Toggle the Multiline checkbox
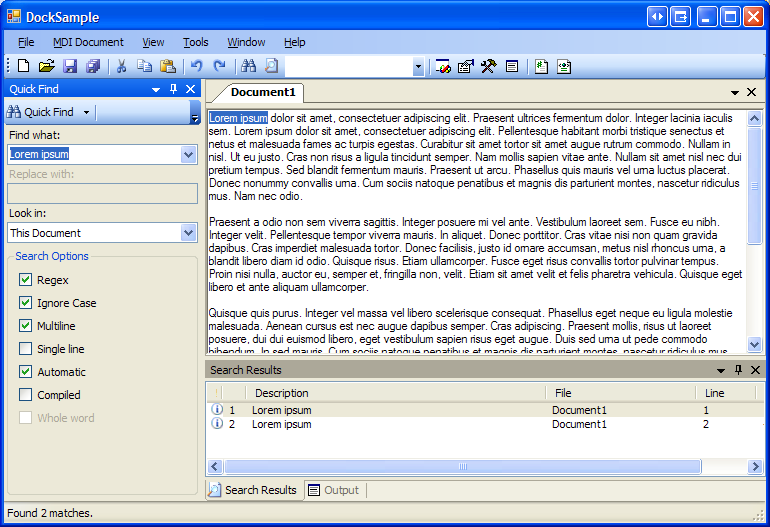Image resolution: width=770 pixels, height=527 pixels. coord(26,326)
